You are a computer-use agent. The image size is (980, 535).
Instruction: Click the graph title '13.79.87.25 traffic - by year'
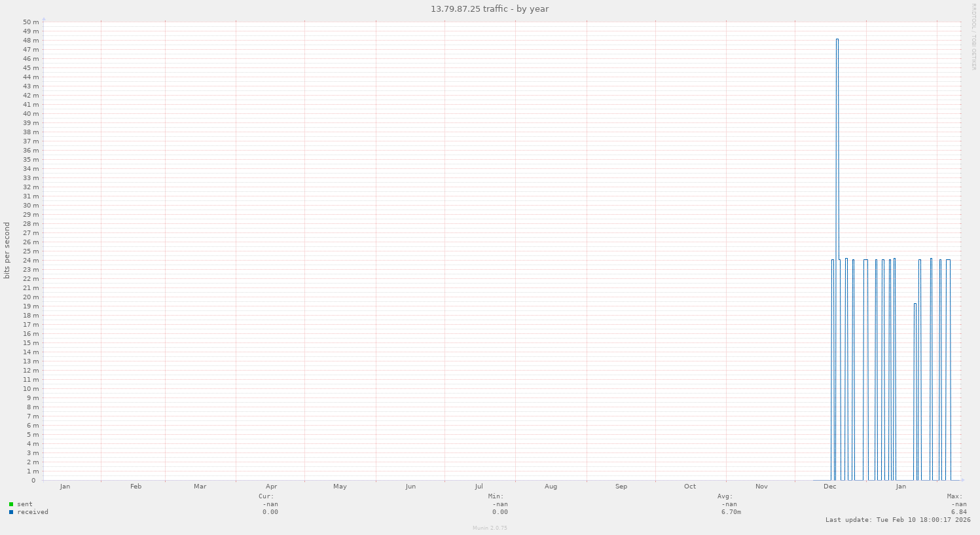[490, 9]
